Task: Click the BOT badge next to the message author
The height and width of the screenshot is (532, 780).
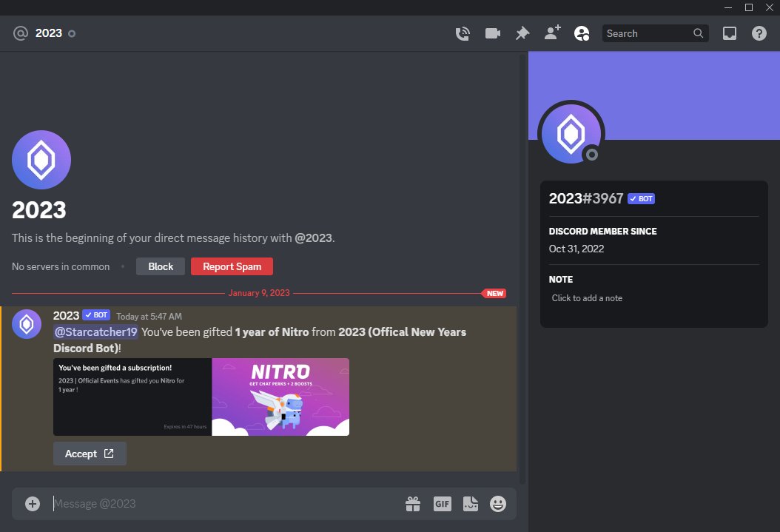Action: click(96, 314)
